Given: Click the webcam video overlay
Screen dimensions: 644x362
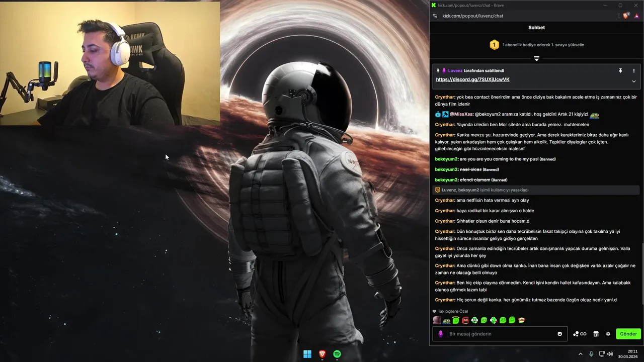Looking at the screenshot, I should (x=110, y=63).
